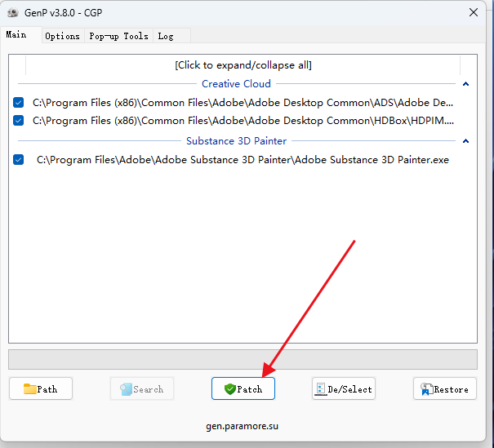494x448 pixels.
Task: Click the GenP app icon in title bar
Action: pyautogui.click(x=13, y=12)
